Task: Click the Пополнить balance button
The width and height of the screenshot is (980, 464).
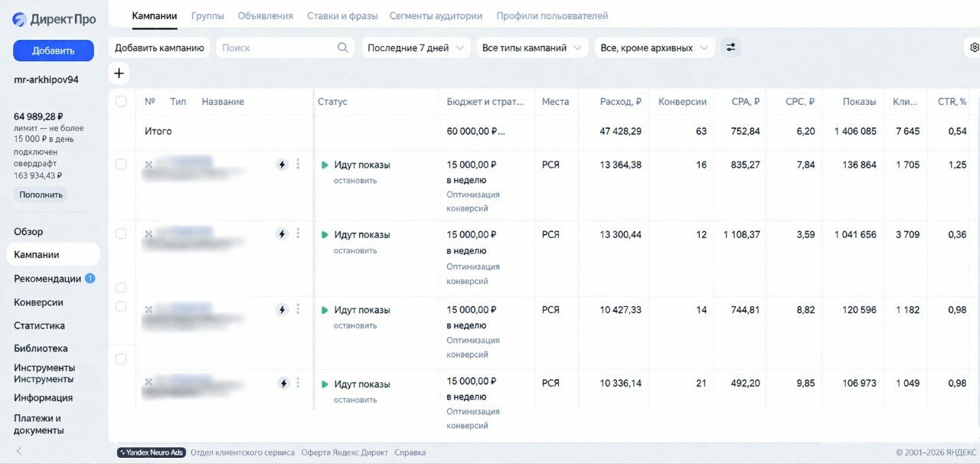Action: point(41,194)
